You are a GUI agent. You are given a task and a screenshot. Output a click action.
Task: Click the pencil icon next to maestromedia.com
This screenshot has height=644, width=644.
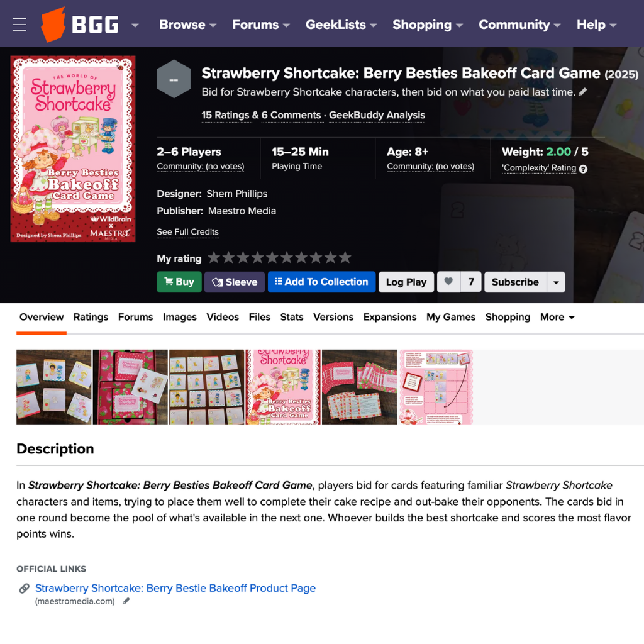coord(126,601)
